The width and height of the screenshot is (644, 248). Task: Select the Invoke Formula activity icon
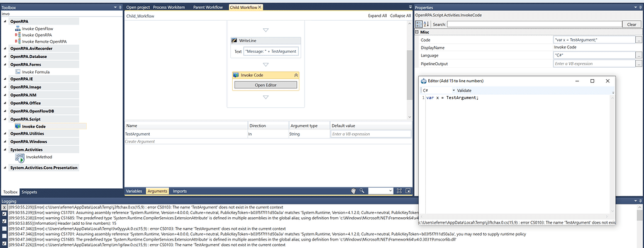[x=18, y=72]
